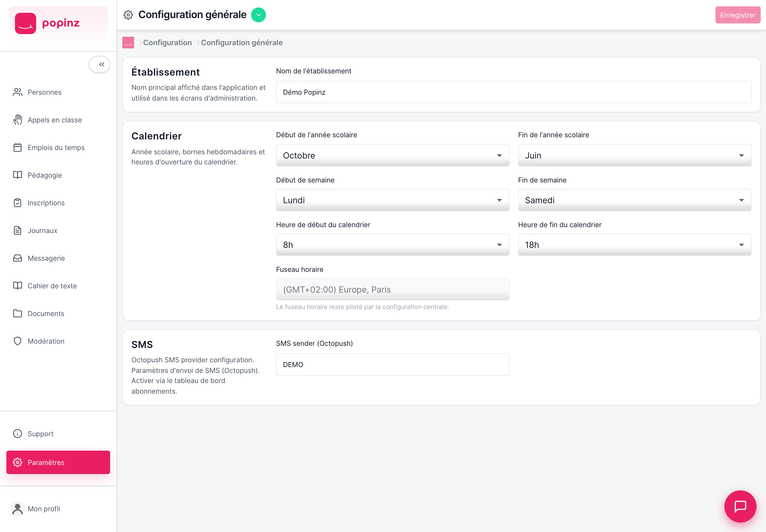Open the Journaux section label
766x532 pixels.
coord(42,231)
